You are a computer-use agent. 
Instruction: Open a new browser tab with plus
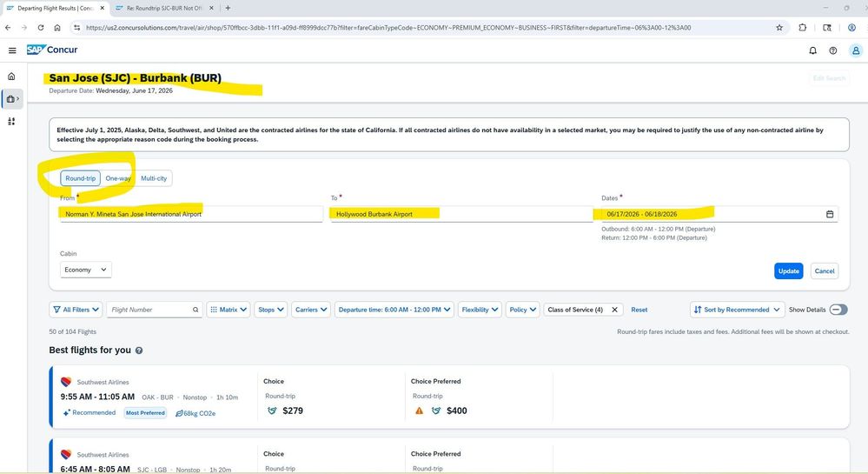pyautogui.click(x=228, y=8)
